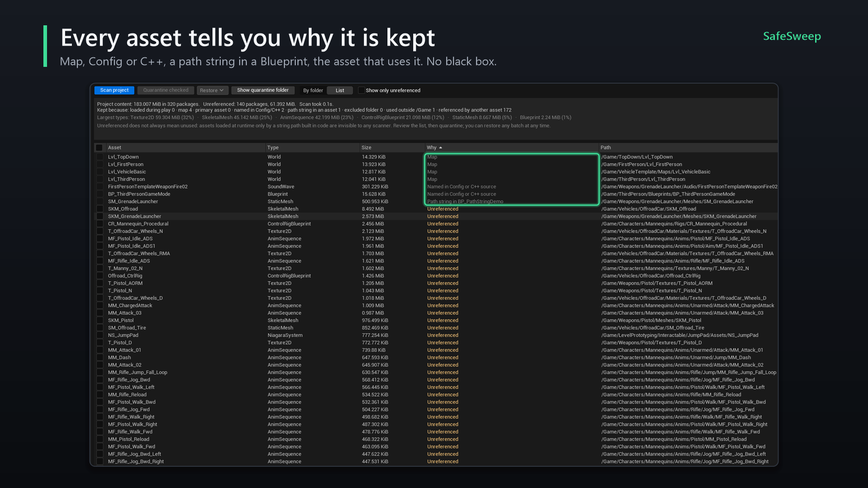Click the Offroad_CtrlRig asset name
The width and height of the screenshot is (868, 488).
coord(125,276)
